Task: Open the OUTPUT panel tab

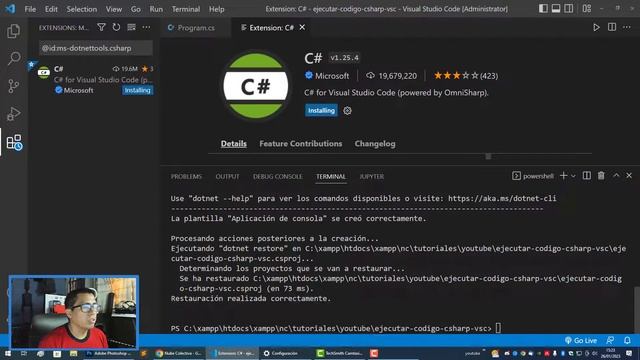Action: [227, 177]
